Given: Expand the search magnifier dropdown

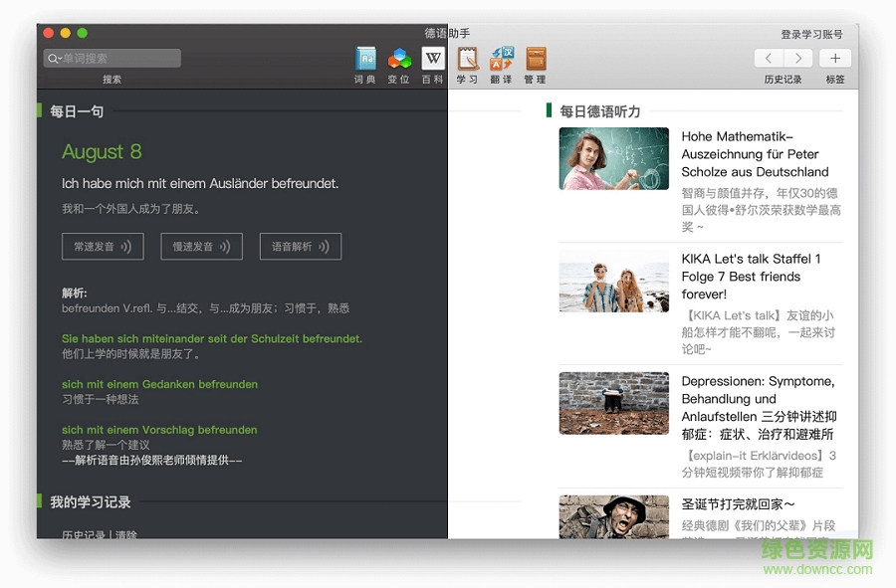Looking at the screenshot, I should coord(54,59).
